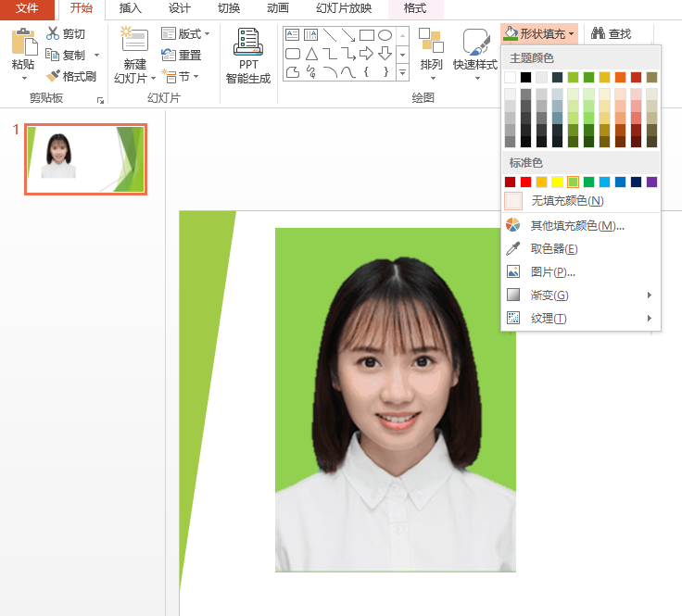Image resolution: width=682 pixels, height=616 pixels.
Task: Select slide 1 thumbnail
Action: point(85,159)
